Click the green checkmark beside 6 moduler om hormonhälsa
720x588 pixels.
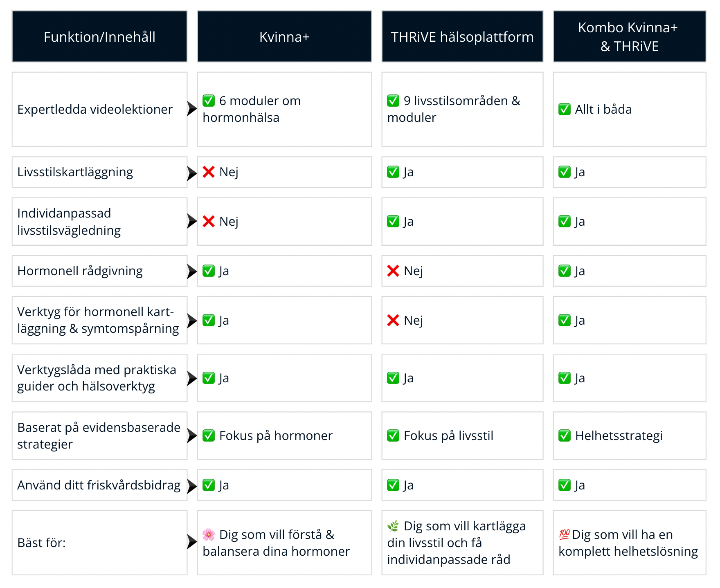pyautogui.click(x=209, y=101)
